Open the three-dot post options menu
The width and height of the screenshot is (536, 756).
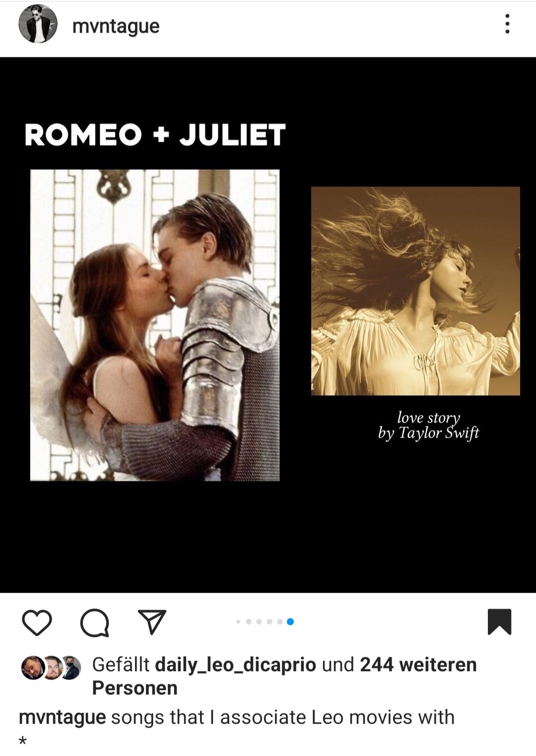pos(507,24)
